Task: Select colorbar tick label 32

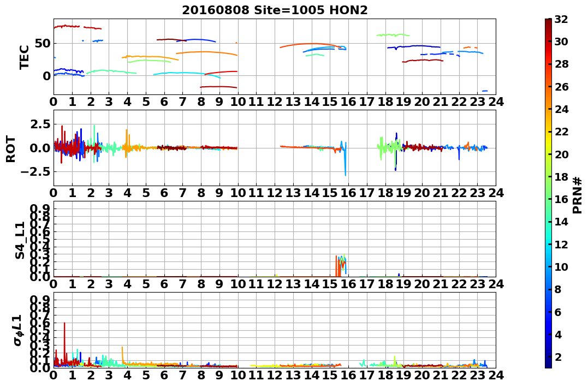Action: coord(561,19)
